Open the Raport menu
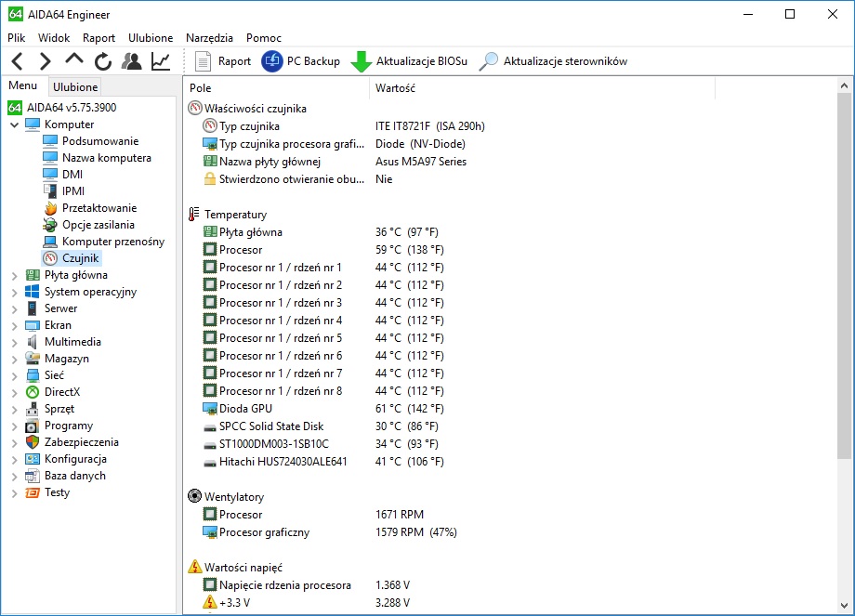The width and height of the screenshot is (855, 616). pyautogui.click(x=99, y=37)
